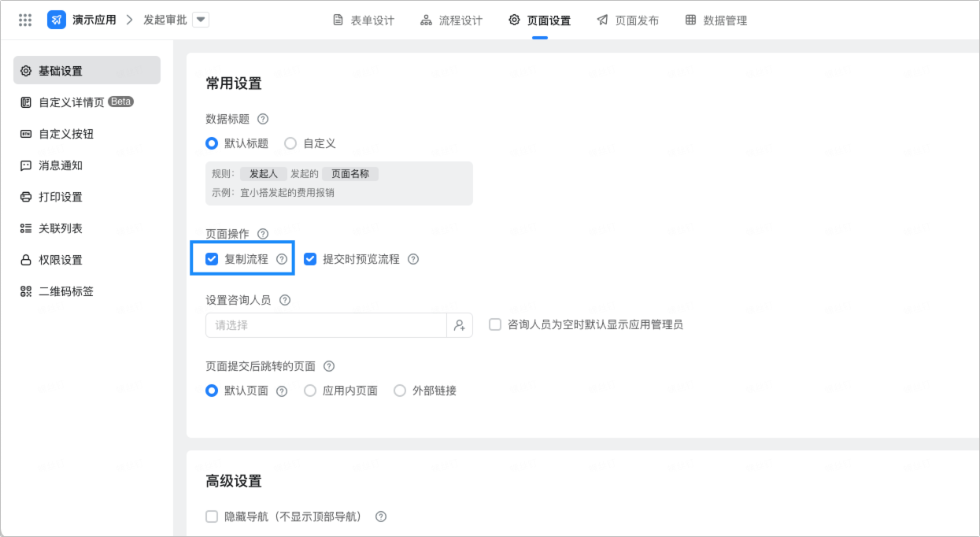
Task: Open 权限设置 in the sidebar
Action: coord(87,260)
